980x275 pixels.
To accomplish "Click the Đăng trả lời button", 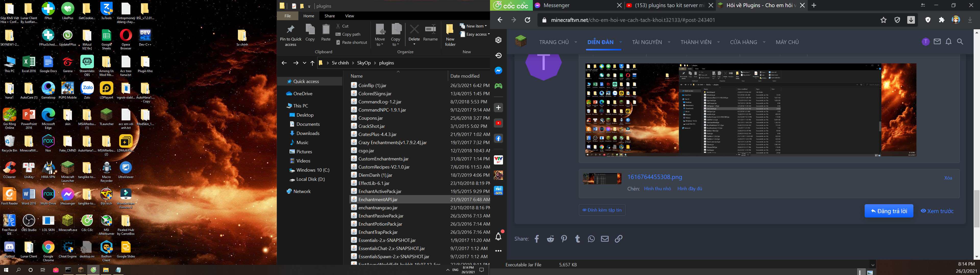I will [889, 211].
